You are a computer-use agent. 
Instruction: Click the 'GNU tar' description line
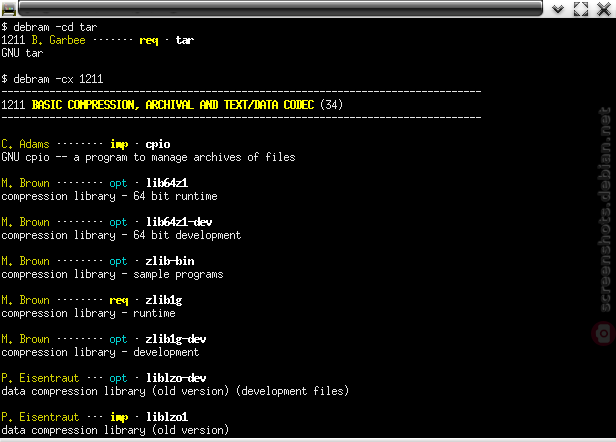tap(22, 53)
